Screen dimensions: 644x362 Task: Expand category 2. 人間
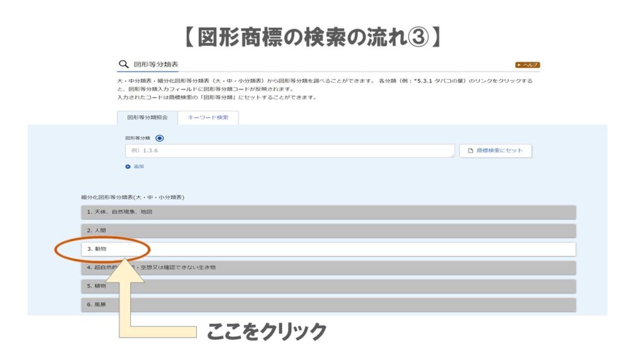click(x=328, y=231)
